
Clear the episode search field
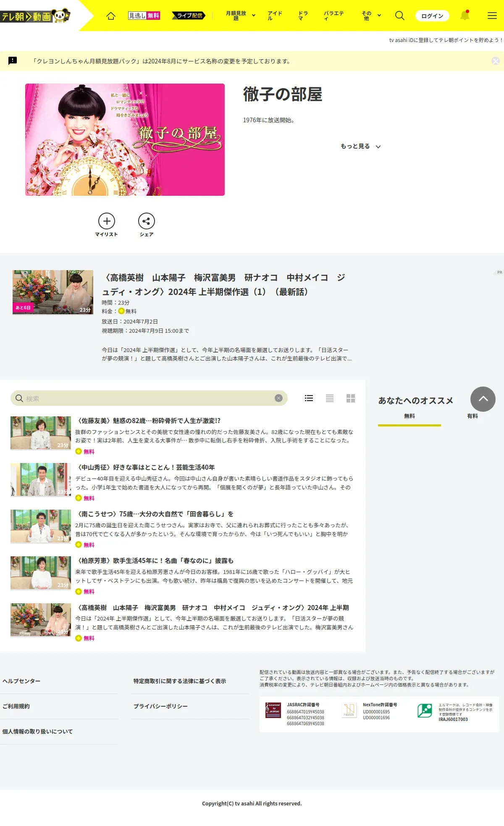click(278, 398)
